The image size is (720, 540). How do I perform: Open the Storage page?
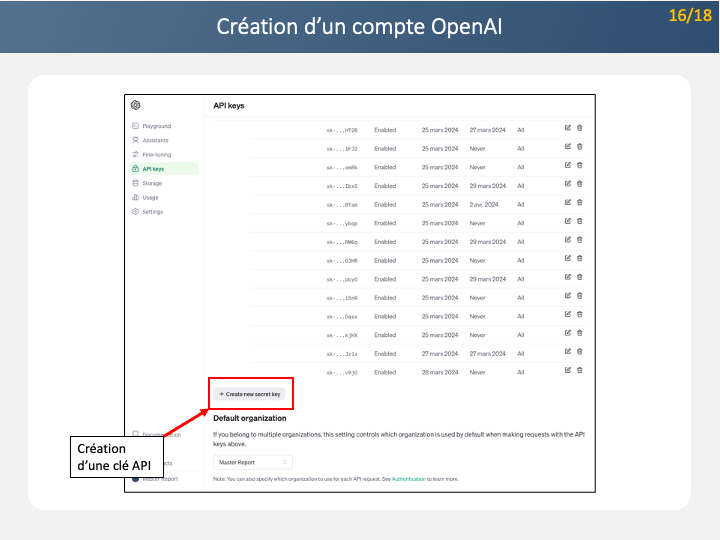[x=152, y=183]
